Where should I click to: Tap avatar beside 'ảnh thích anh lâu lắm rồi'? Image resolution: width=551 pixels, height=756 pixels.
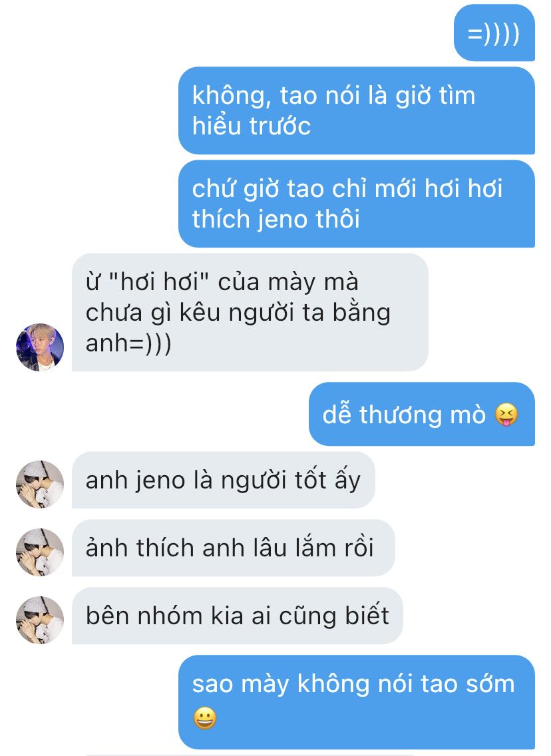40,552
